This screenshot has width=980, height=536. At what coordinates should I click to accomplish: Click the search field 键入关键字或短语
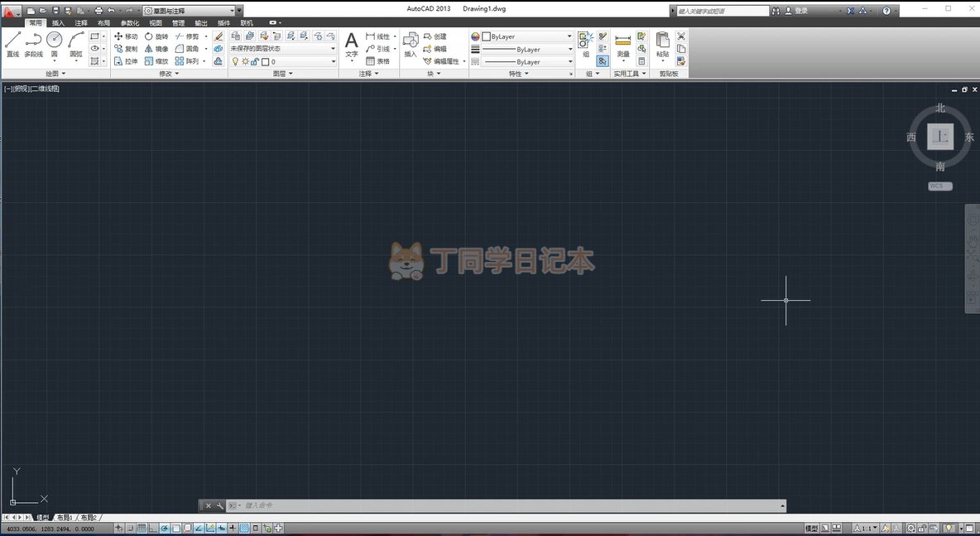[723, 11]
